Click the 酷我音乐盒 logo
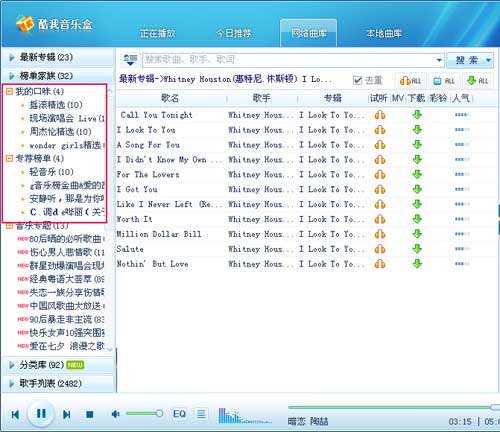 point(54,24)
